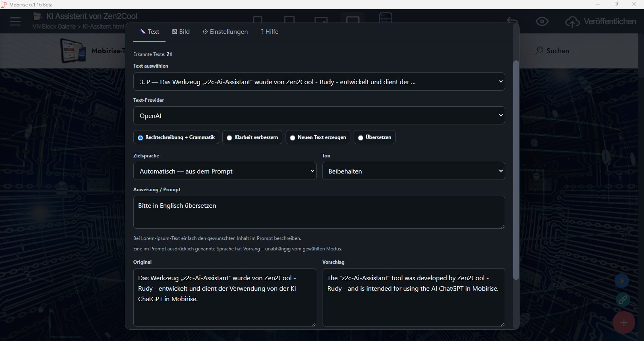Image resolution: width=644 pixels, height=341 pixels.
Task: Click inside the Original text box
Action: pos(225,297)
